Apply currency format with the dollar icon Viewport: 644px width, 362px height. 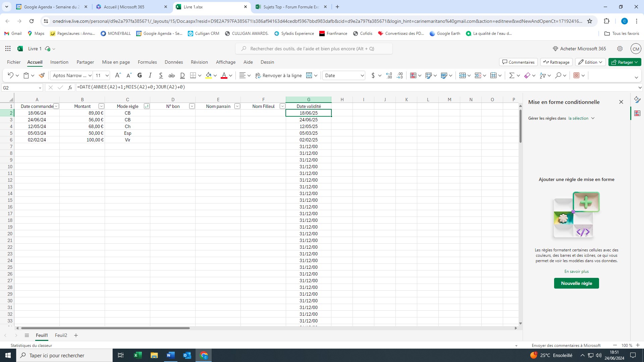(x=373, y=75)
